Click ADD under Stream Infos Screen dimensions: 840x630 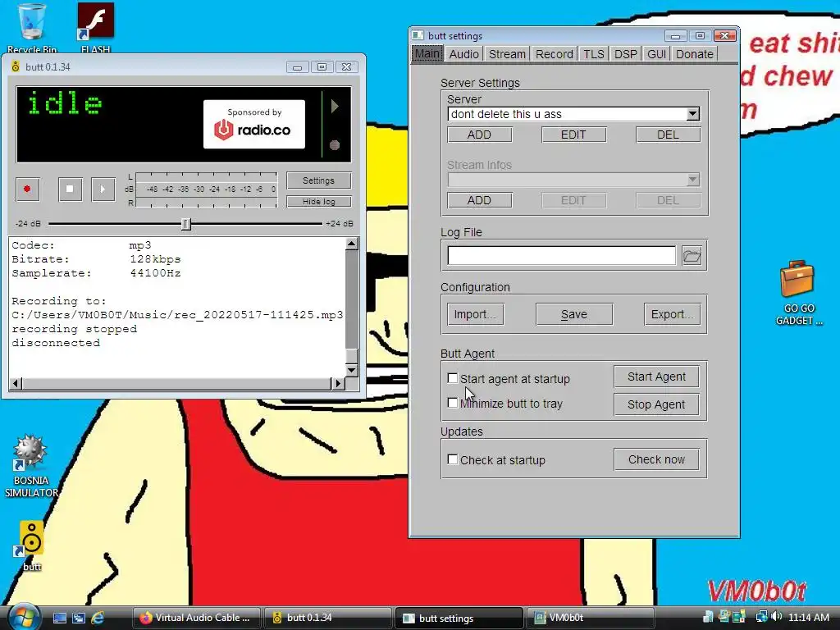click(x=479, y=200)
